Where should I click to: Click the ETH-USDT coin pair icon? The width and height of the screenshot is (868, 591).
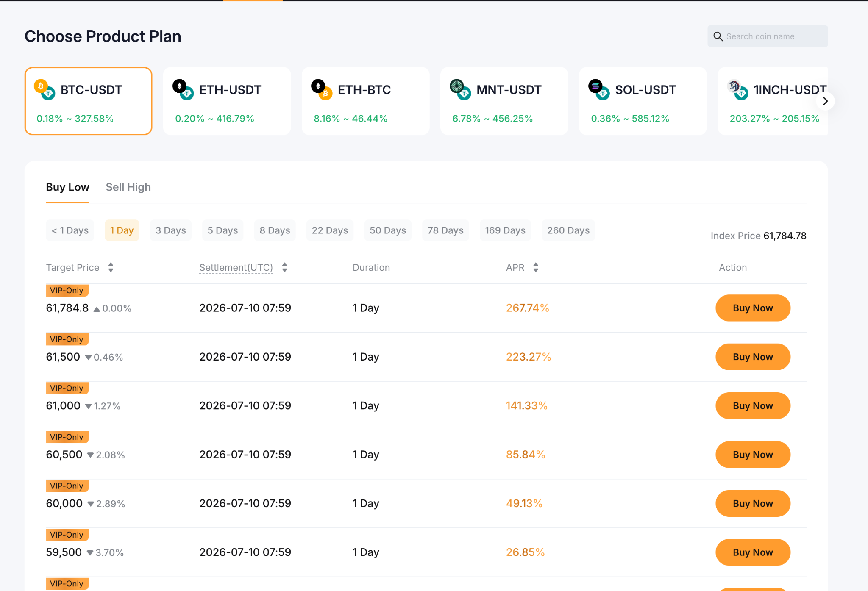[x=183, y=89]
